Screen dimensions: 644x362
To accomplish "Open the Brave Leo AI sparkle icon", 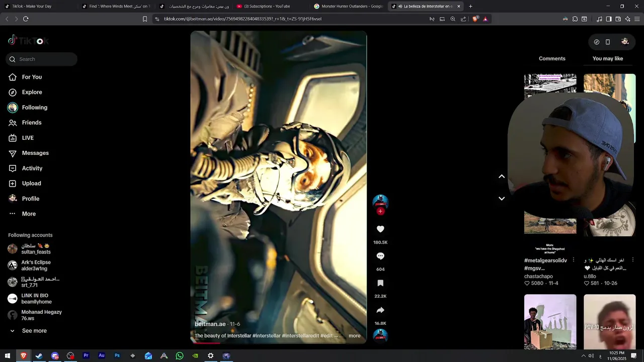I will 627,19.
